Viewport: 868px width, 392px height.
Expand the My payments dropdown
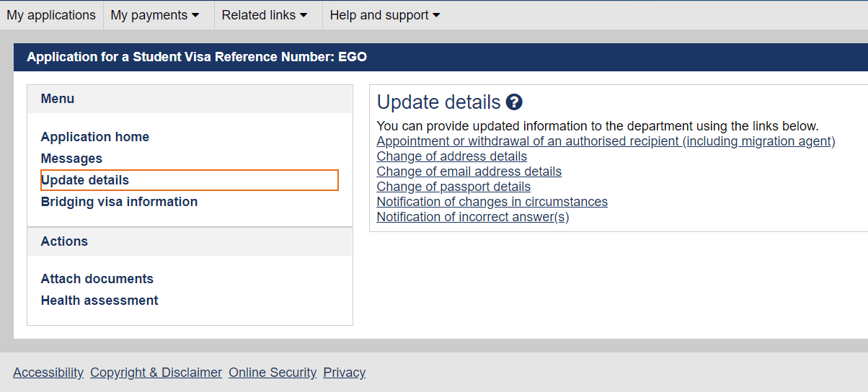click(154, 15)
